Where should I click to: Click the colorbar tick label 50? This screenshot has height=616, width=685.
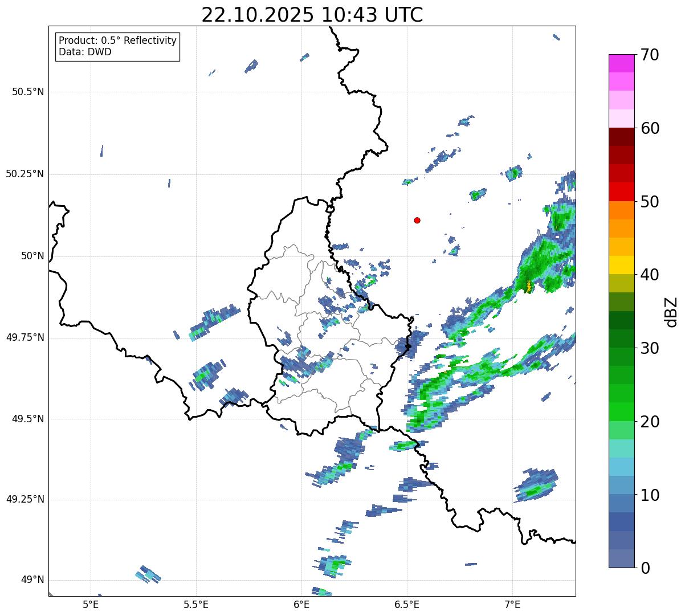(650, 202)
